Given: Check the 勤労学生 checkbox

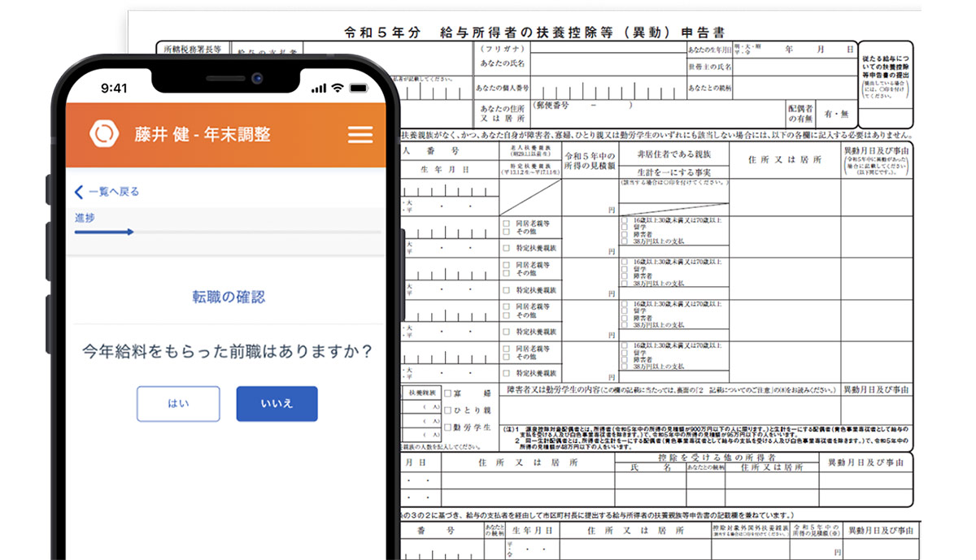Looking at the screenshot, I should 447,427.
